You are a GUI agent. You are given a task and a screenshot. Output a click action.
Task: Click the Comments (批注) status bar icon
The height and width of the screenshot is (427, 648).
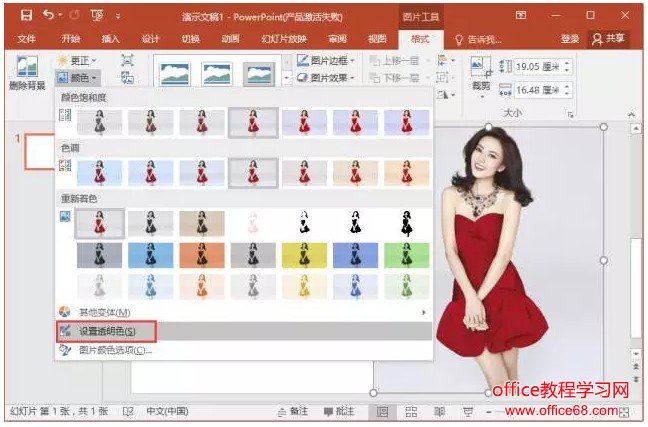[x=339, y=412]
